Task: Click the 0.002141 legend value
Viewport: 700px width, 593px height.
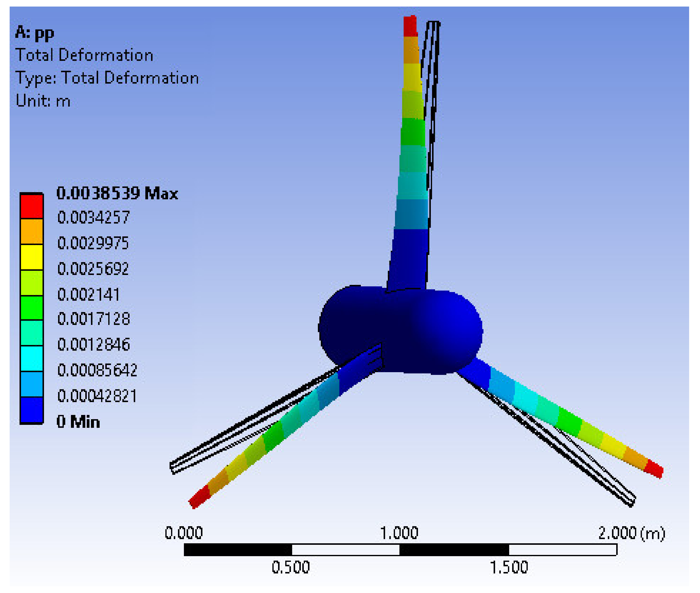Action: 88,295
